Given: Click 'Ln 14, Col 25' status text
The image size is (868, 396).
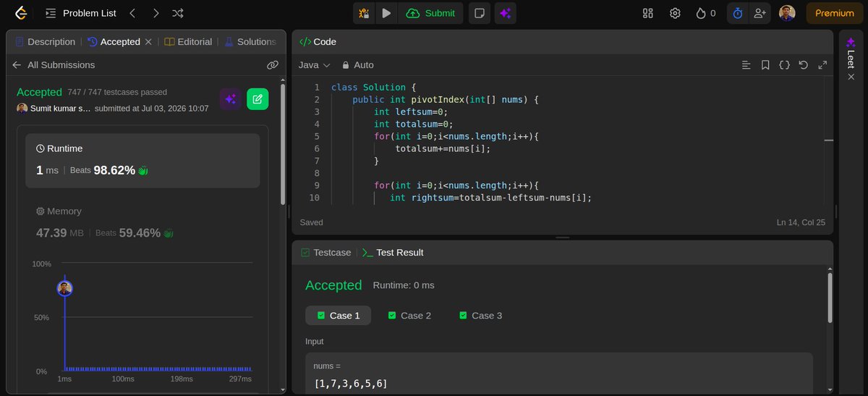Looking at the screenshot, I should (800, 222).
